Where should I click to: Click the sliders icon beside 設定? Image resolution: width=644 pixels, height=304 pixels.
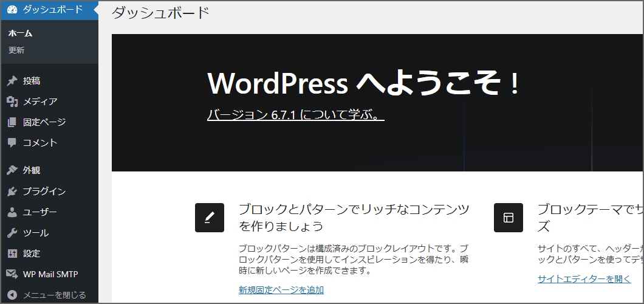(12, 254)
